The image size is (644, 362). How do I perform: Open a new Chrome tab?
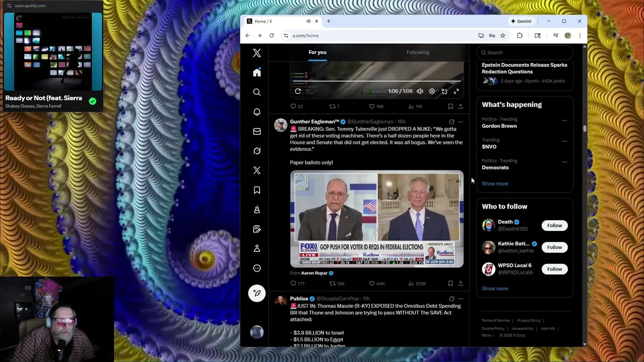(329, 21)
